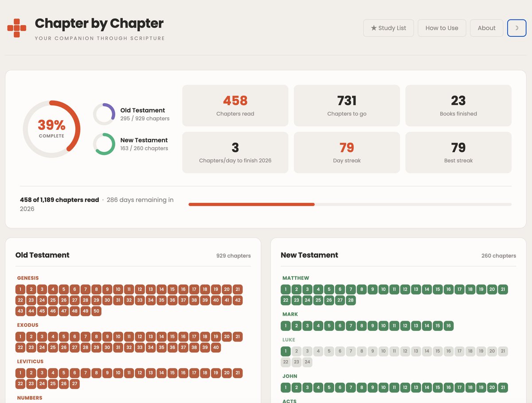The width and height of the screenshot is (532, 403).
Task: Click the Day streak card
Action: tap(347, 152)
